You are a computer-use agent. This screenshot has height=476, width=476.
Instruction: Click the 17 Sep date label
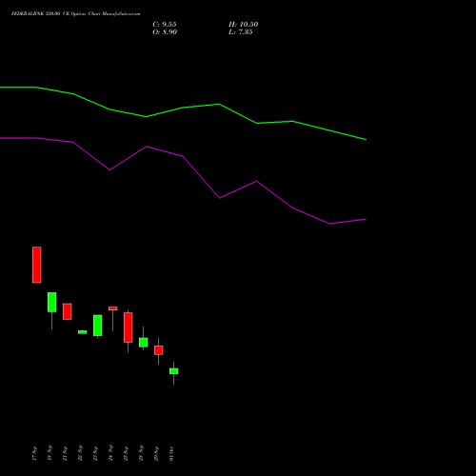pos(34,453)
